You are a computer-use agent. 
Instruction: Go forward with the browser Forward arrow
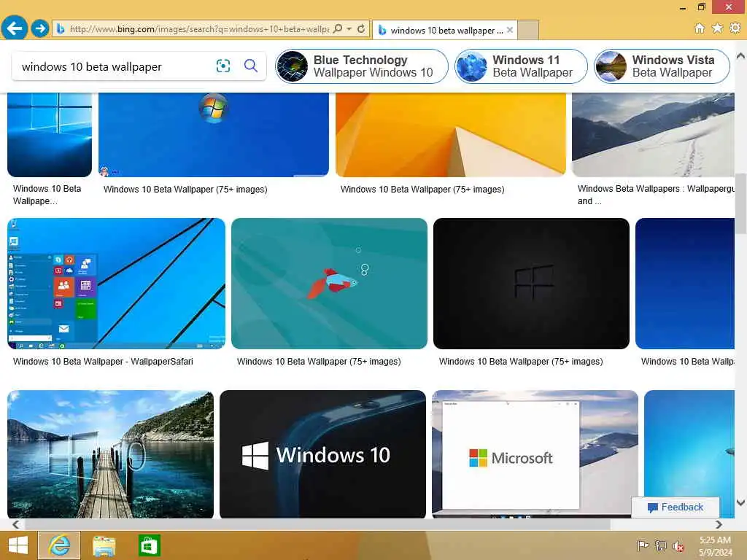coord(40,28)
